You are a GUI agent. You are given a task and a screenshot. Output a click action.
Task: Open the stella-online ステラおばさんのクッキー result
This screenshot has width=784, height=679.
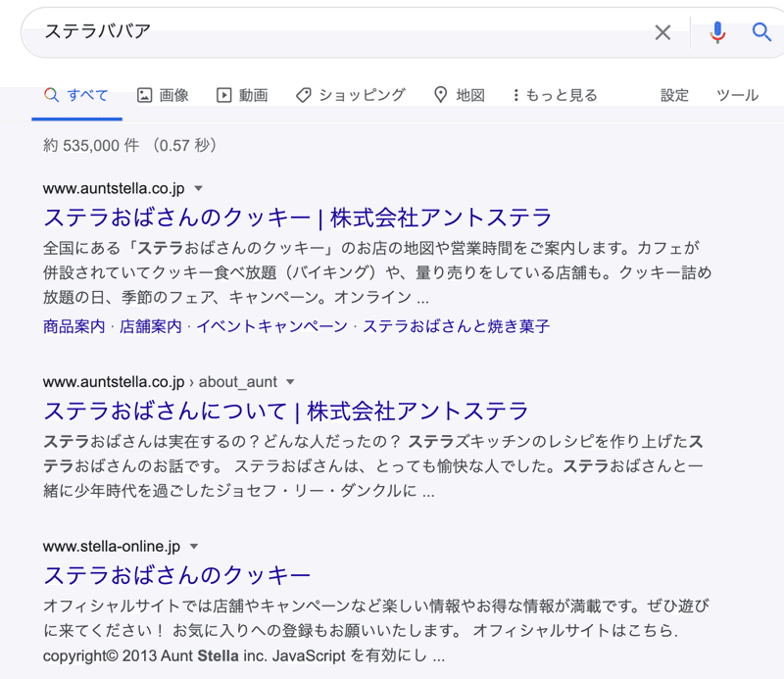[x=177, y=575]
